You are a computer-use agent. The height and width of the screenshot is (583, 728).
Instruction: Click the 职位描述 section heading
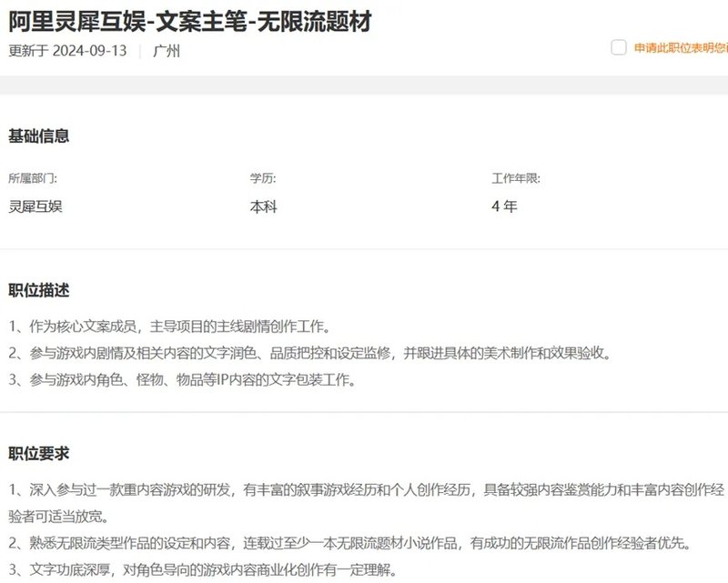38,290
